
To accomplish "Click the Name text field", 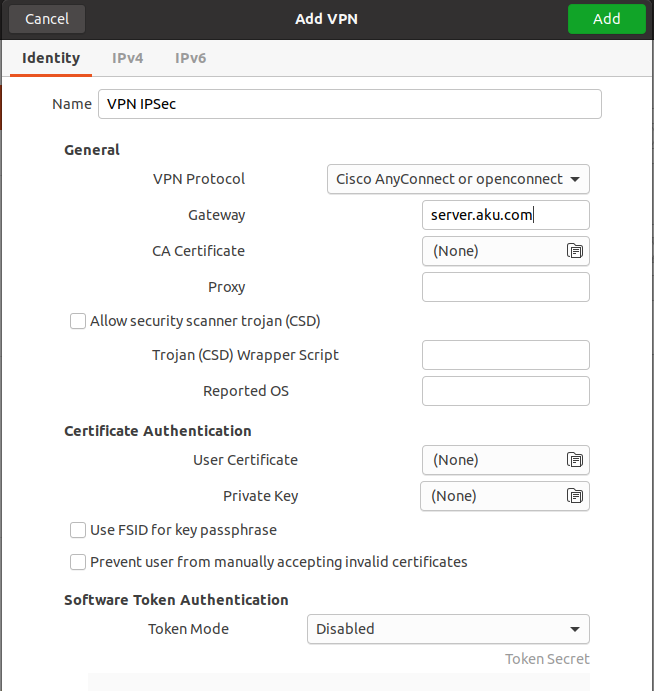I will [350, 104].
